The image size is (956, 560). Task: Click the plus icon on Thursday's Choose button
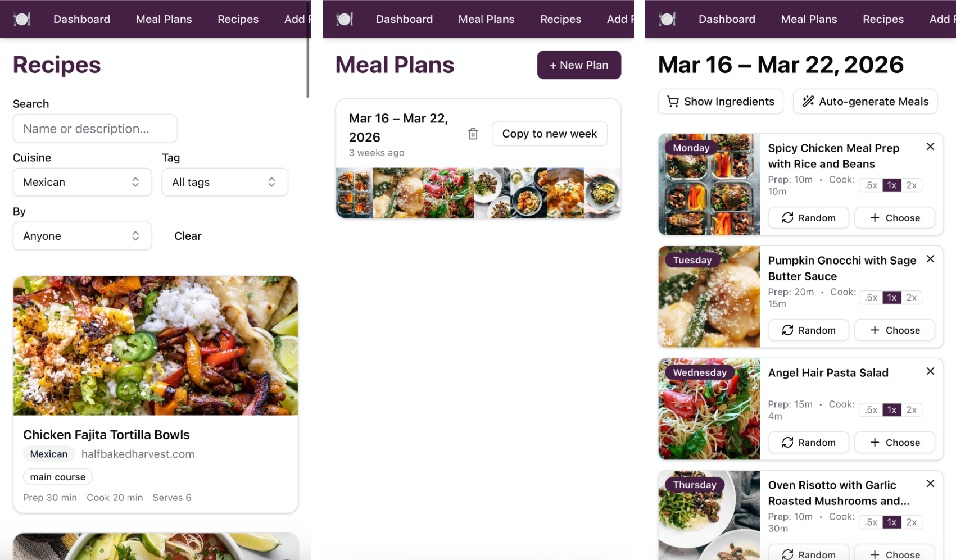pos(875,553)
